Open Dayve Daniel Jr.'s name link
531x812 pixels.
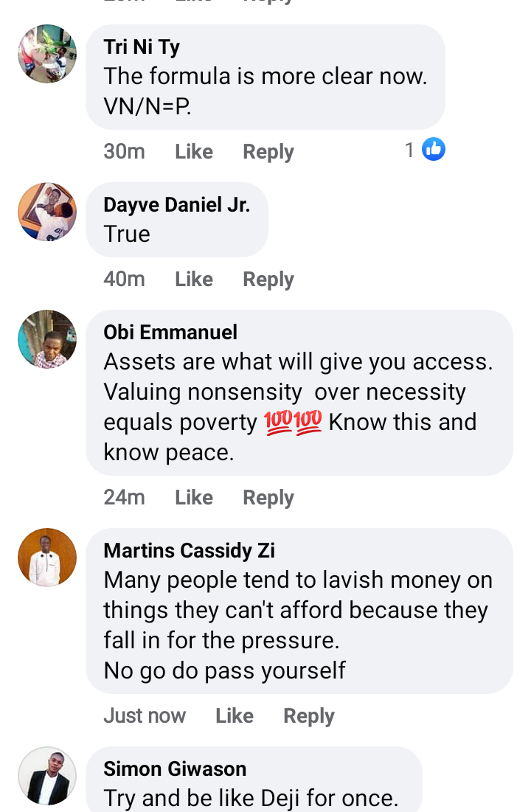point(177,206)
